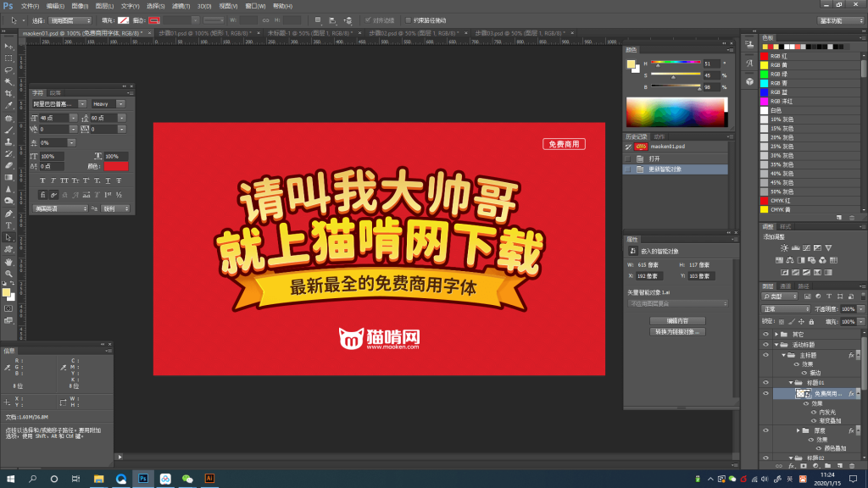Click the RGB 红 swatch row
Viewport: 868px width, 488px height.
coord(811,56)
